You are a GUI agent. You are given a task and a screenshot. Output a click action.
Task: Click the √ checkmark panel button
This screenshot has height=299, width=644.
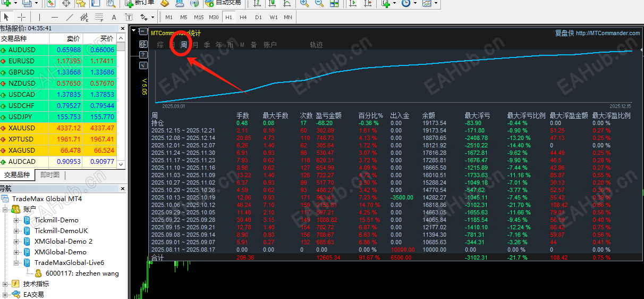(143, 65)
